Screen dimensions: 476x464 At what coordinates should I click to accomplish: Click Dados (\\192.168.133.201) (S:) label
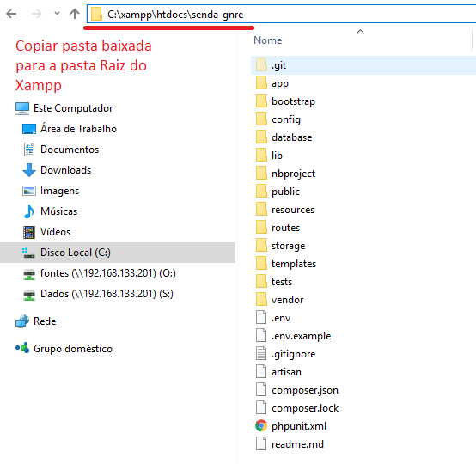[107, 294]
